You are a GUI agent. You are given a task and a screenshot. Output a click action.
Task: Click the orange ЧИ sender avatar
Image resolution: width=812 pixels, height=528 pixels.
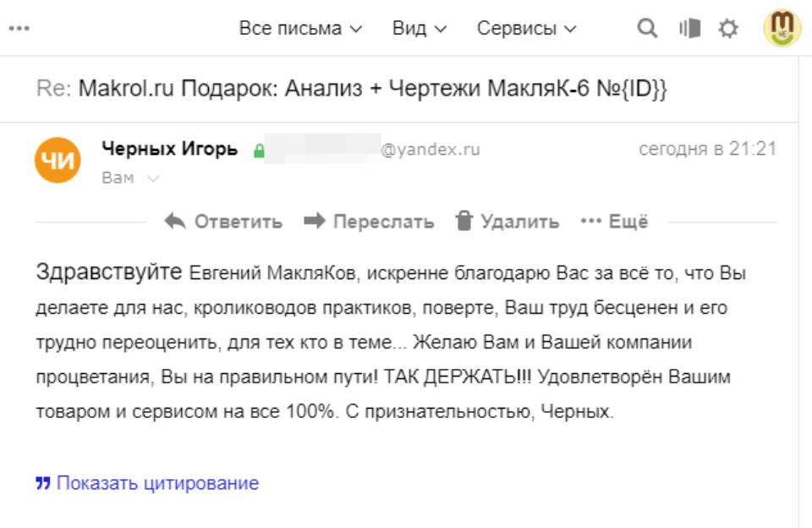click(58, 159)
